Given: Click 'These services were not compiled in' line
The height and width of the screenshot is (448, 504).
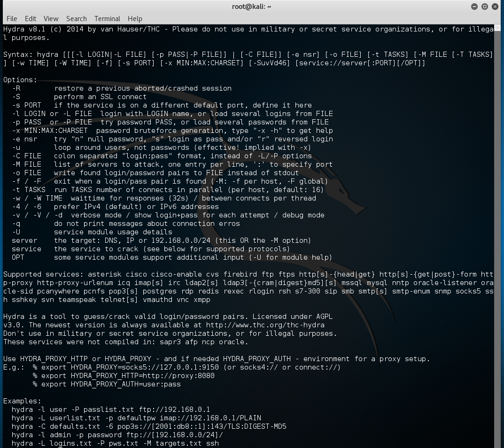Looking at the screenshot, I should pyautogui.click(x=126, y=342).
